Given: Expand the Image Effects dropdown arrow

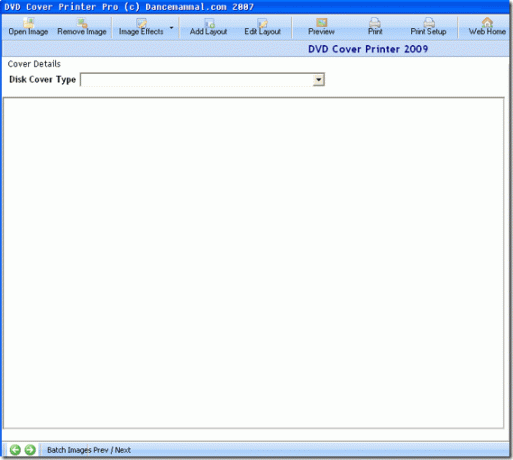Looking at the screenshot, I should 171,27.
